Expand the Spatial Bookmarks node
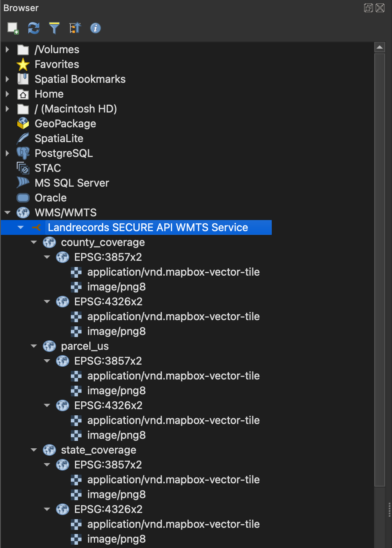Viewport: 392px width, 548px height. click(7, 79)
